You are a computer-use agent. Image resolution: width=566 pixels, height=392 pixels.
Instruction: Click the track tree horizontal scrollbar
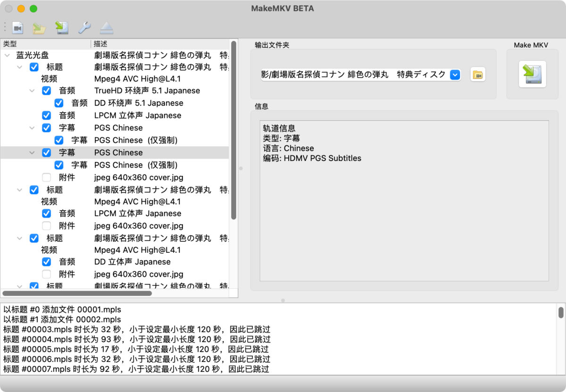pyautogui.click(x=77, y=293)
